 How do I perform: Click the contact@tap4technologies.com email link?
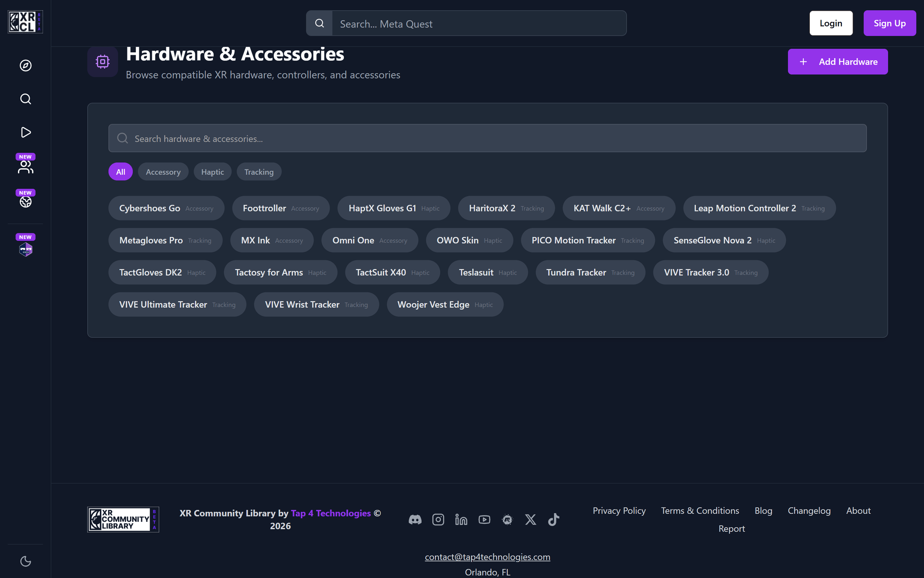[487, 557]
